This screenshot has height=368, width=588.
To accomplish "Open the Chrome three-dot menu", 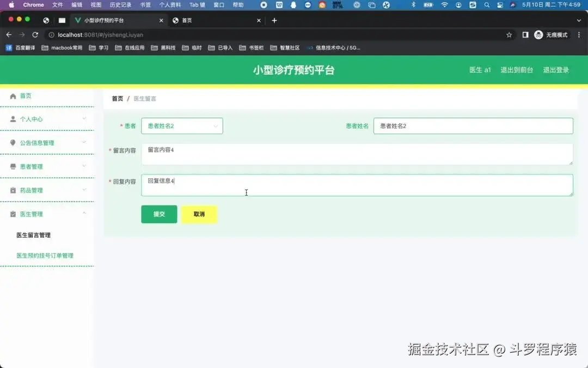I will click(579, 34).
